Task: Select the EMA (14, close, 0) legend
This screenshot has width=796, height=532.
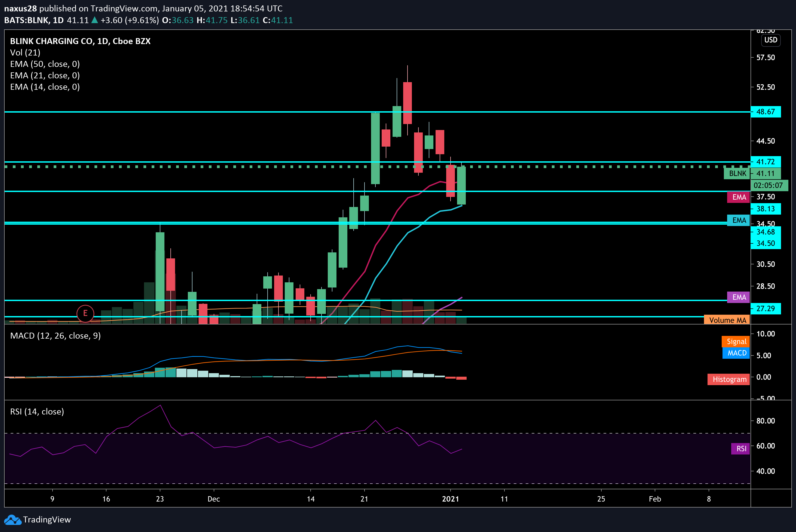Action: coord(45,87)
